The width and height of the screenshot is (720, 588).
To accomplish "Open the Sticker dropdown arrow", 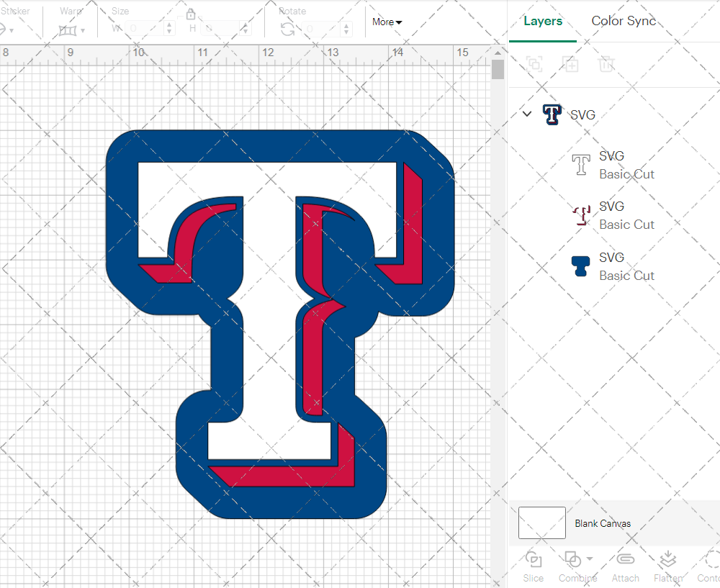I will pyautogui.click(x=12, y=31).
